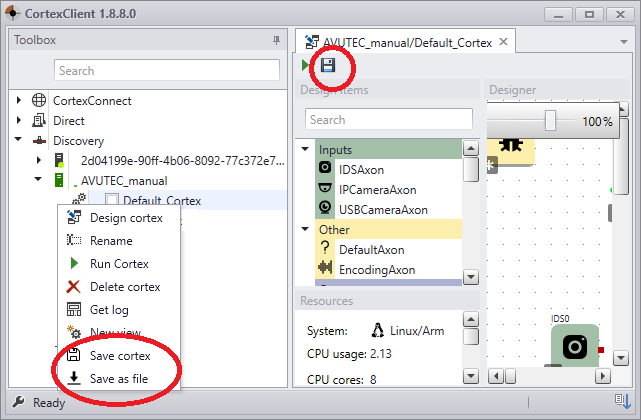The image size is (641, 420).
Task: Toggle the Default_Cortex checkbox
Action: pyautogui.click(x=112, y=200)
